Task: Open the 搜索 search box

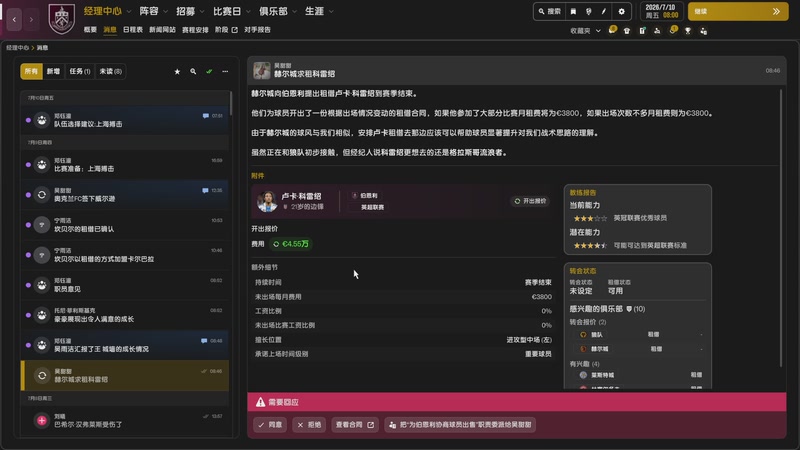Action: [x=549, y=11]
